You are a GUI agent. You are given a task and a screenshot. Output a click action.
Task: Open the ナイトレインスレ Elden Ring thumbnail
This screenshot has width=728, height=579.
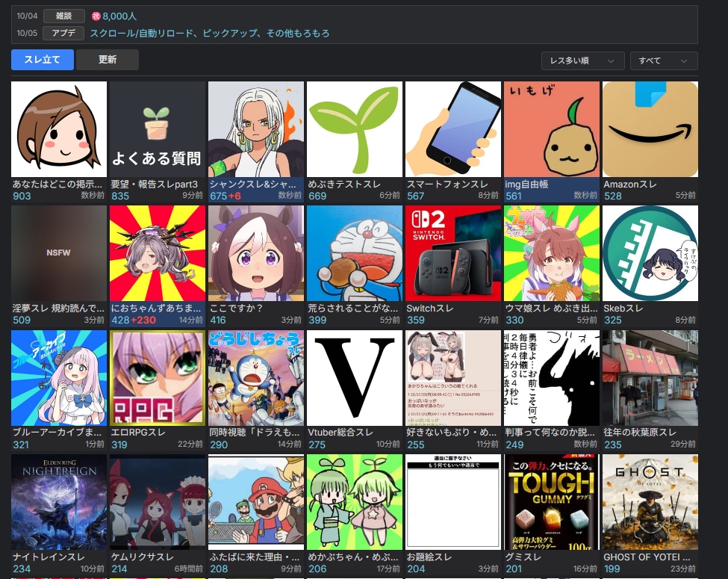point(58,502)
